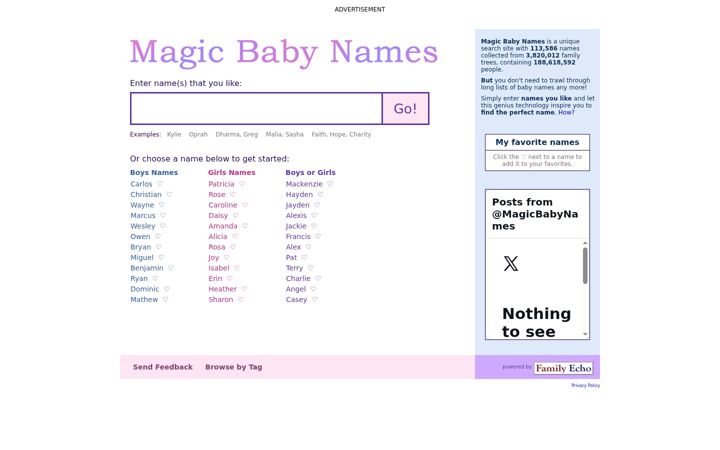Viewport: 720px width, 450px height.
Task: Visit the Family Echo logo link
Action: tap(563, 368)
